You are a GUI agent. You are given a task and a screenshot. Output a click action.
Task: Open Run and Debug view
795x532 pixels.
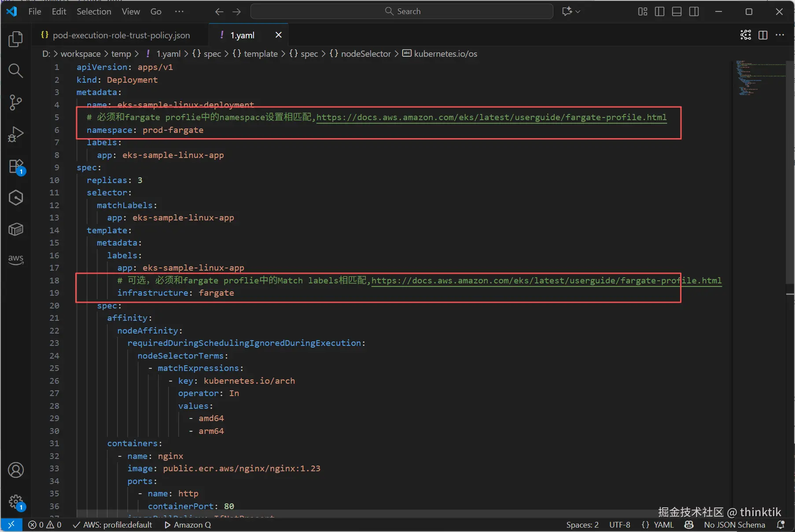(x=16, y=134)
